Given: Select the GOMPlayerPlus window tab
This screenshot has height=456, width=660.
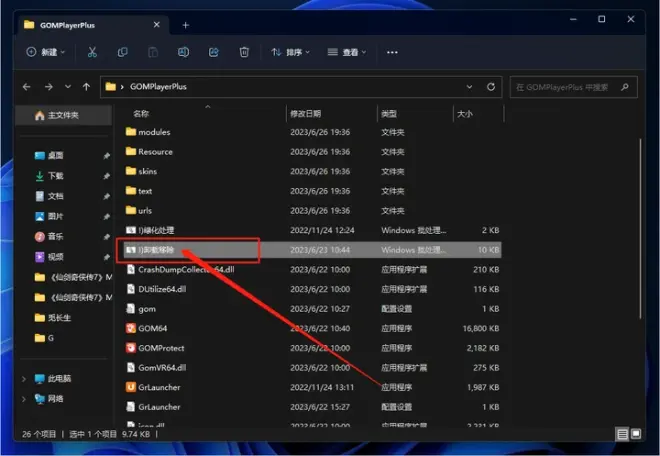Looking at the screenshot, I should coord(93,25).
